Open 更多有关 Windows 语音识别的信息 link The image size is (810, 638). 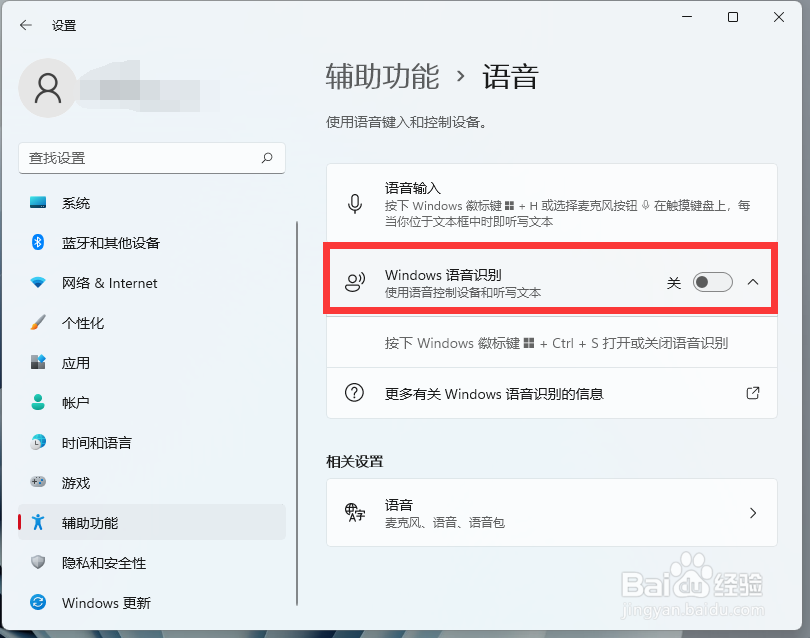[x=552, y=393]
